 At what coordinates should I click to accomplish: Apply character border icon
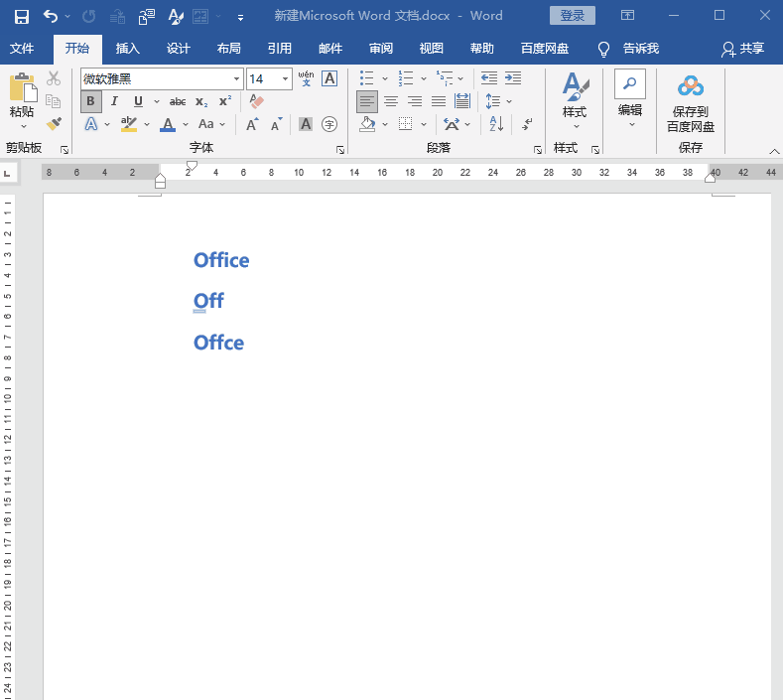click(x=329, y=78)
